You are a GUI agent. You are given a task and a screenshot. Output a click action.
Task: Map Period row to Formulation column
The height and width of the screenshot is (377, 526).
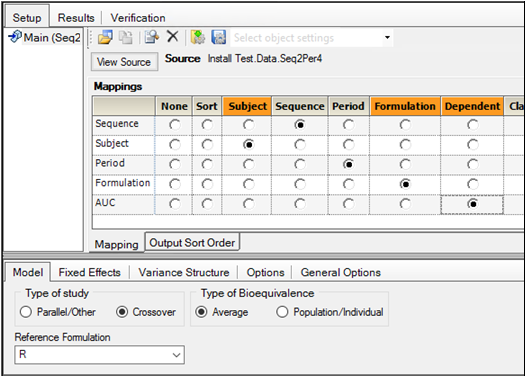[x=405, y=164]
